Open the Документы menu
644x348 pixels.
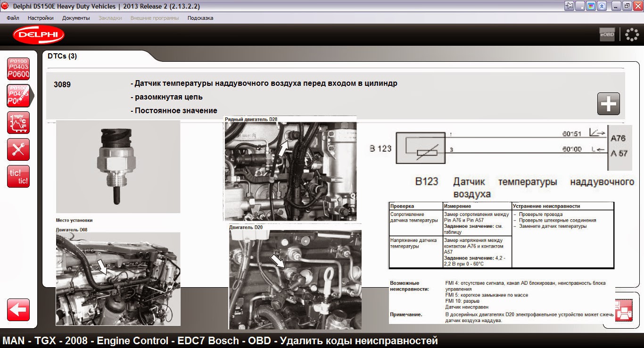pos(76,18)
